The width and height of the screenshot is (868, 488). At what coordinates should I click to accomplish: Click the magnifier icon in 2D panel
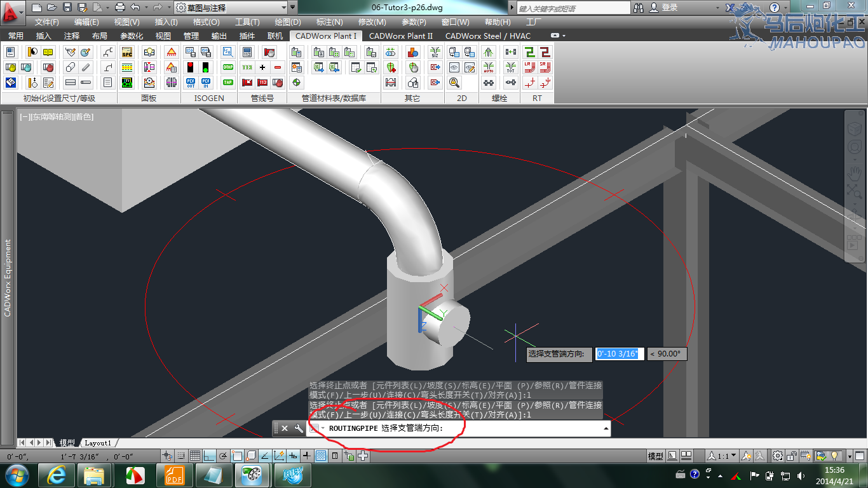pos(454,83)
